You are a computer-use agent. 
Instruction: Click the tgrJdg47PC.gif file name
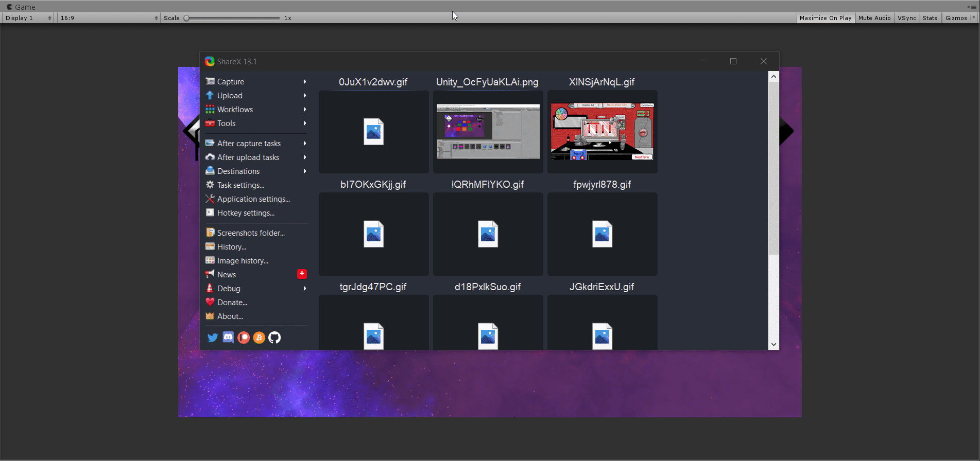[x=373, y=287]
